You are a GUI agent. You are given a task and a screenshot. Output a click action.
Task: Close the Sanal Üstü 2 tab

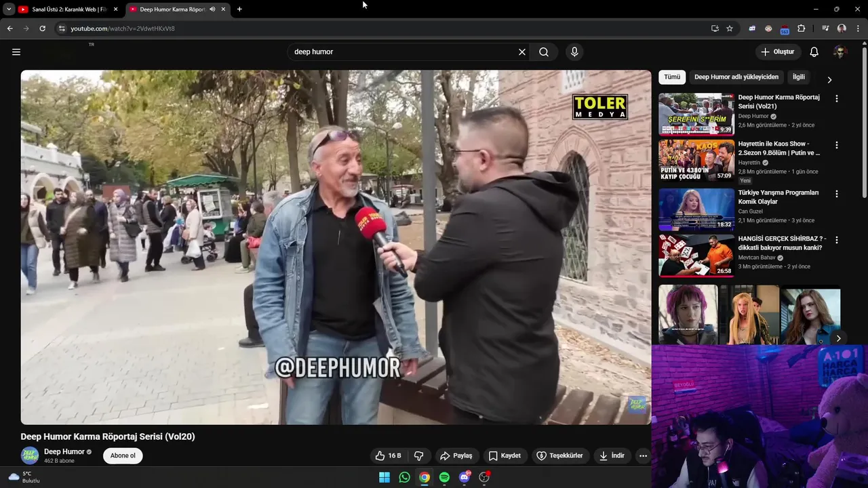[x=115, y=9]
